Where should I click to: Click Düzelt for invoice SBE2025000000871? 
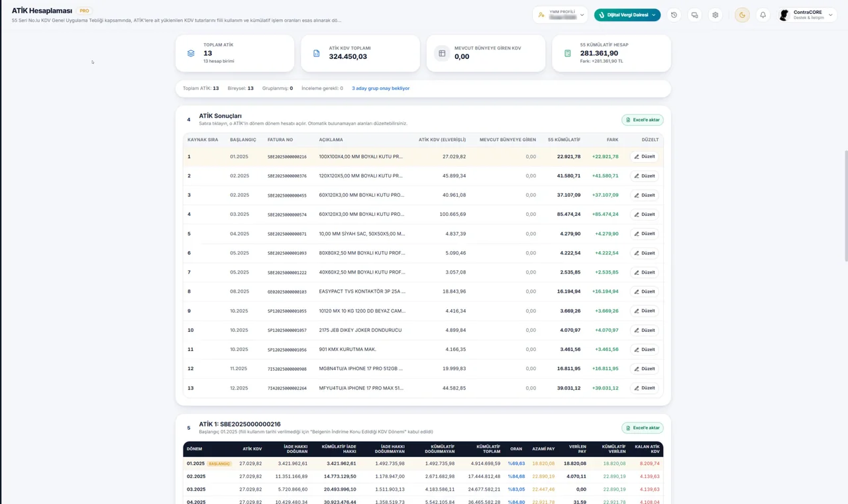point(645,234)
